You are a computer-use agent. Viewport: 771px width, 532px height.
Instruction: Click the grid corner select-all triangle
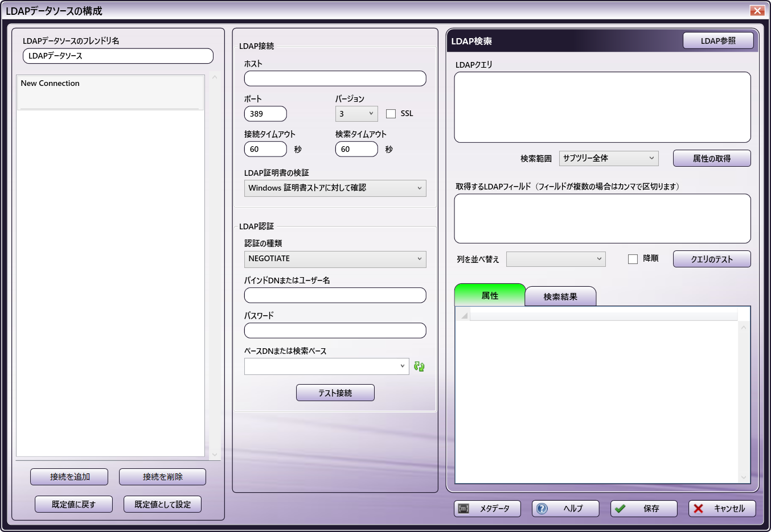click(x=464, y=315)
